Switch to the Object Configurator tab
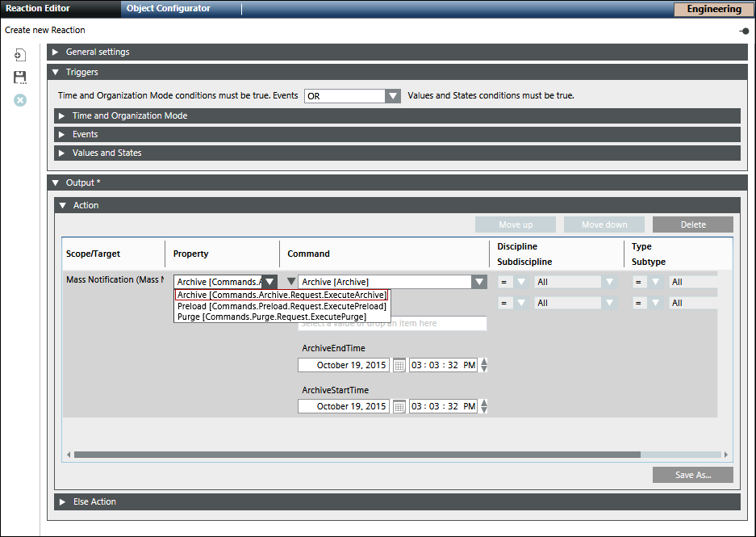The width and height of the screenshot is (756, 537). 169,9
